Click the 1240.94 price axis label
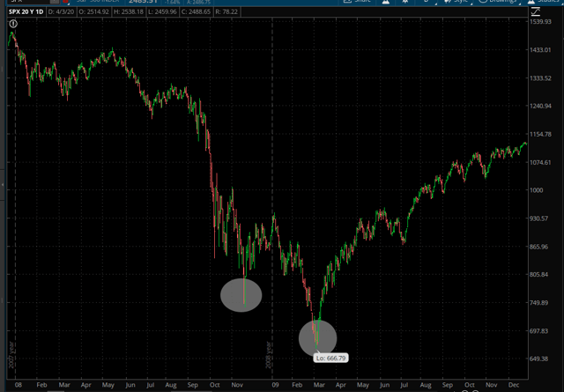Screen dimensions: 564x392 click(540, 106)
